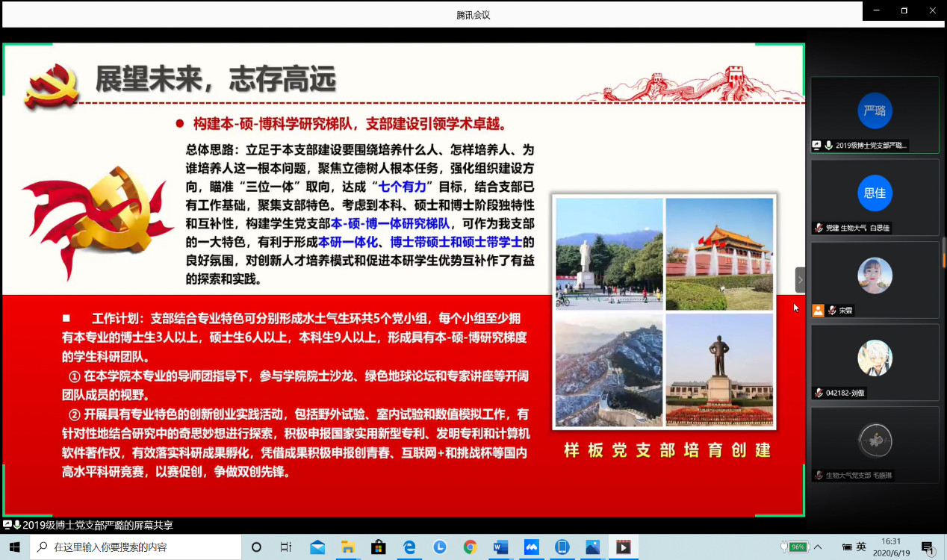947x560 pixels.
Task: Click the blue text 本-硕-博一体研究梯队
Action: [391, 223]
